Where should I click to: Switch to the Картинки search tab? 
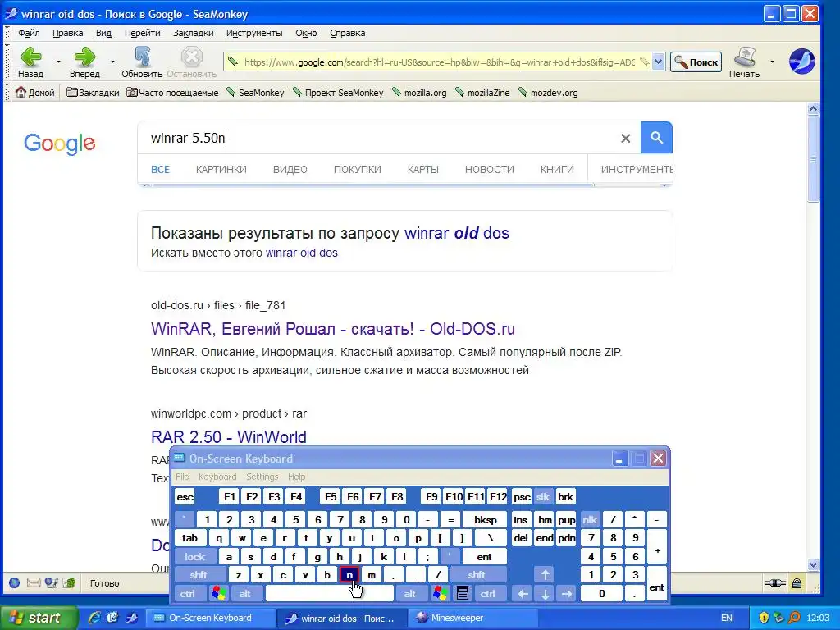[x=221, y=169]
